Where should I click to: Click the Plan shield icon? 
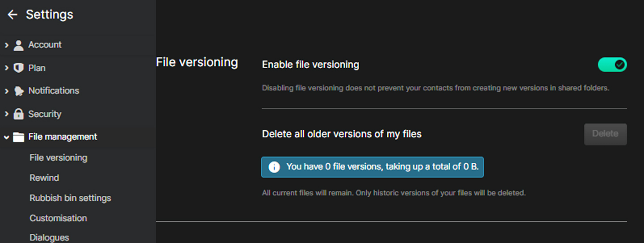(x=18, y=68)
